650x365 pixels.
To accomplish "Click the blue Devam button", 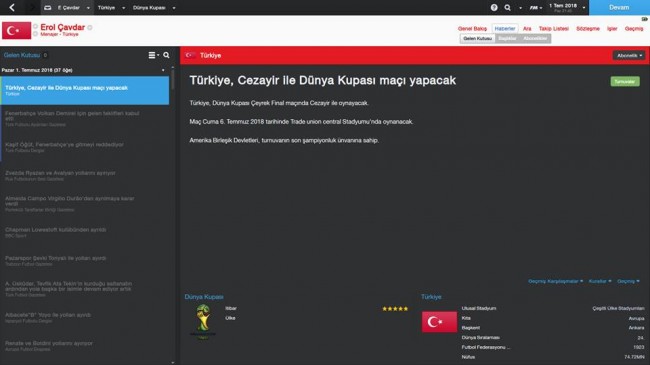I will (x=619, y=7).
